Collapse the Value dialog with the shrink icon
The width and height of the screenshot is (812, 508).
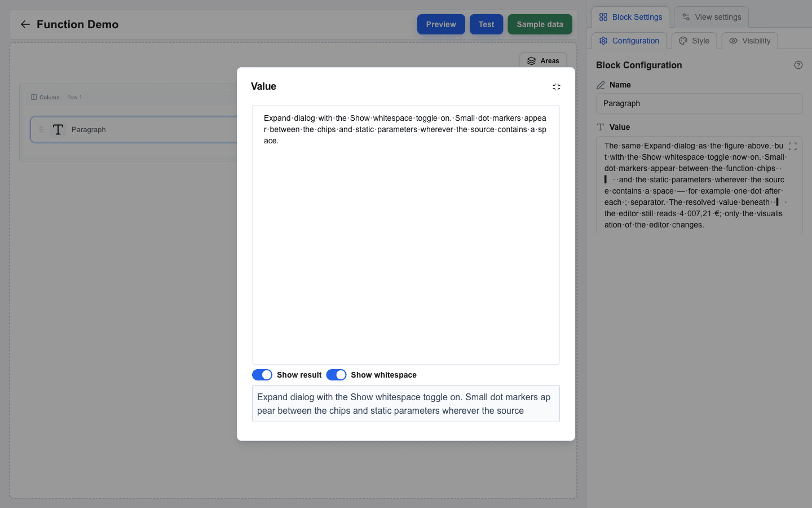tap(557, 87)
